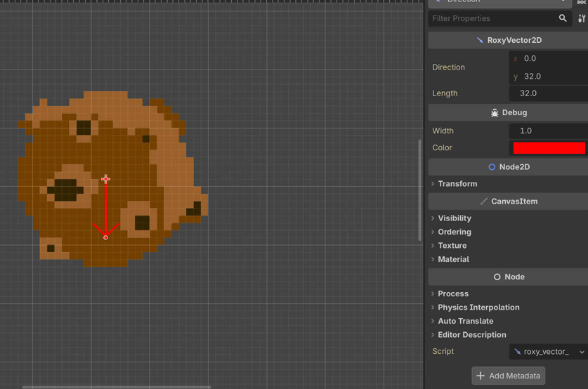Add Metadata to the node
The image size is (588, 389).
[508, 376]
